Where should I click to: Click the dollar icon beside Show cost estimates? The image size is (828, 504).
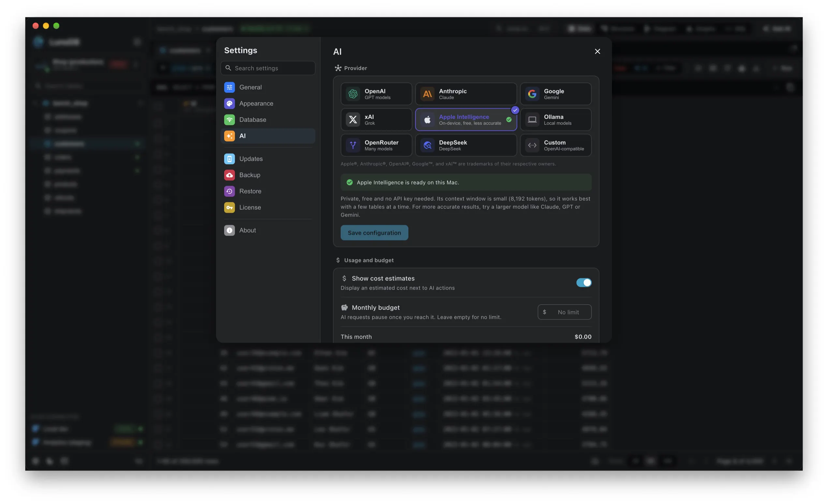tap(344, 278)
